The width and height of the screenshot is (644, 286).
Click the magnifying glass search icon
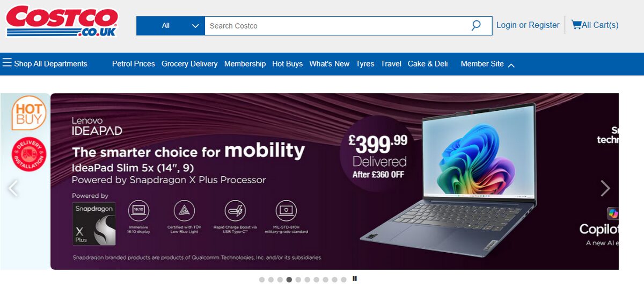click(476, 25)
